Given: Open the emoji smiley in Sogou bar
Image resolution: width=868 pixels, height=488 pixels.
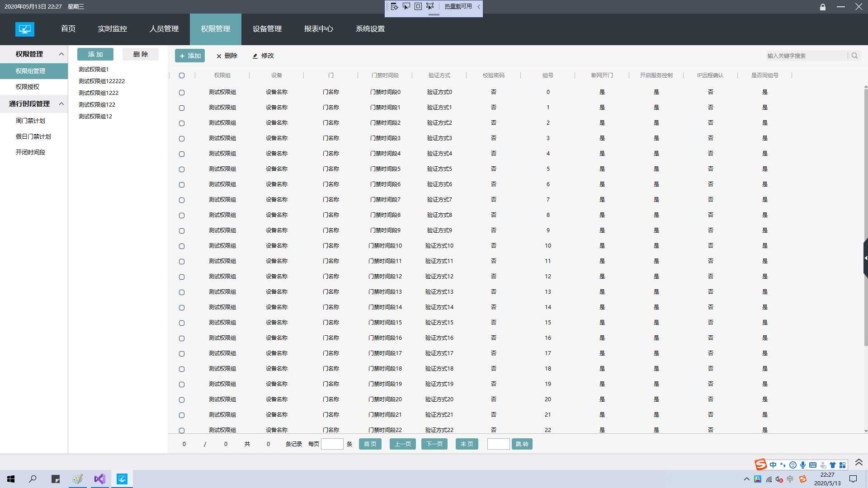Looking at the screenshot, I should [x=793, y=465].
